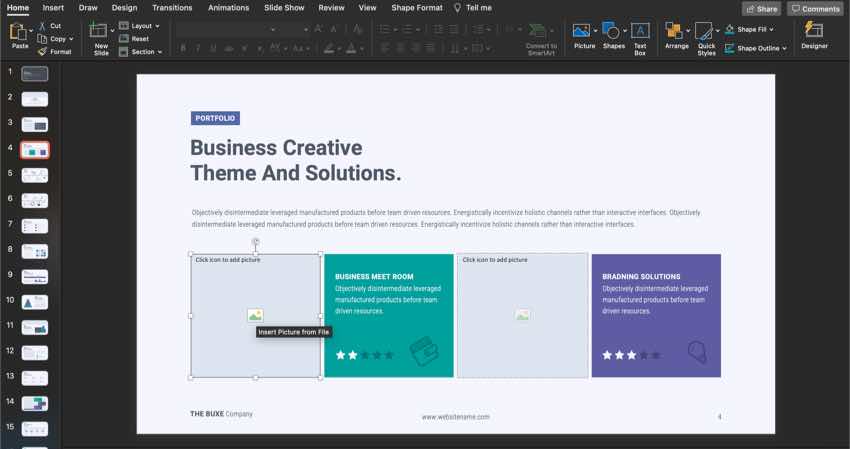Image resolution: width=850 pixels, height=449 pixels.
Task: Click the Home tab
Action: [x=18, y=8]
